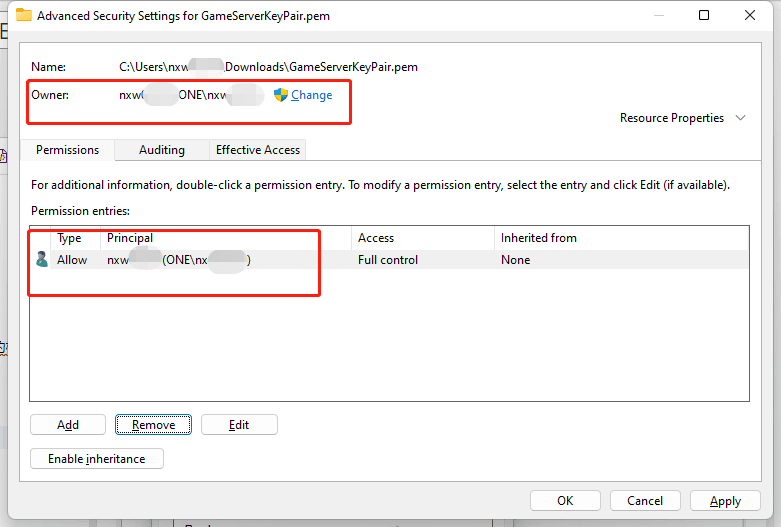This screenshot has height=527, width=781.
Task: Click the Enable inheritance button
Action: click(x=96, y=459)
